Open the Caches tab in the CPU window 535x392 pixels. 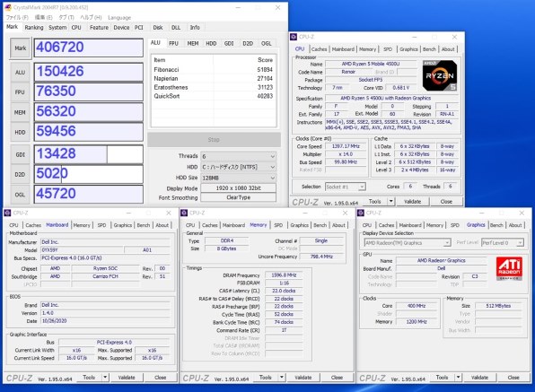319,49
